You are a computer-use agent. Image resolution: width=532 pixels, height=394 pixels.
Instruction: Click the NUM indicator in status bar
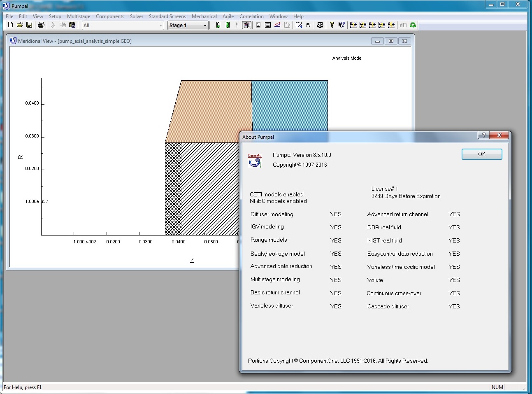coord(497,387)
